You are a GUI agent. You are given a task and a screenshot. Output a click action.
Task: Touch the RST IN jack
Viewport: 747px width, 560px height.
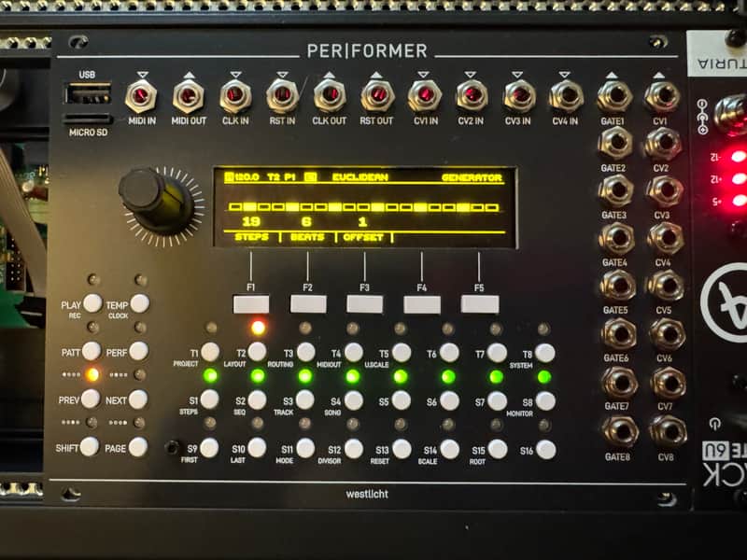point(283,96)
